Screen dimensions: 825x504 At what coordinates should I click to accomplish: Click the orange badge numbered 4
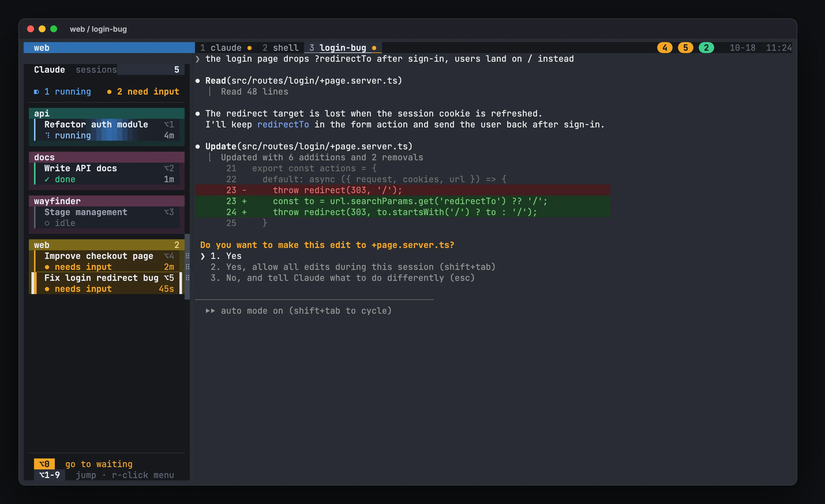[665, 48]
